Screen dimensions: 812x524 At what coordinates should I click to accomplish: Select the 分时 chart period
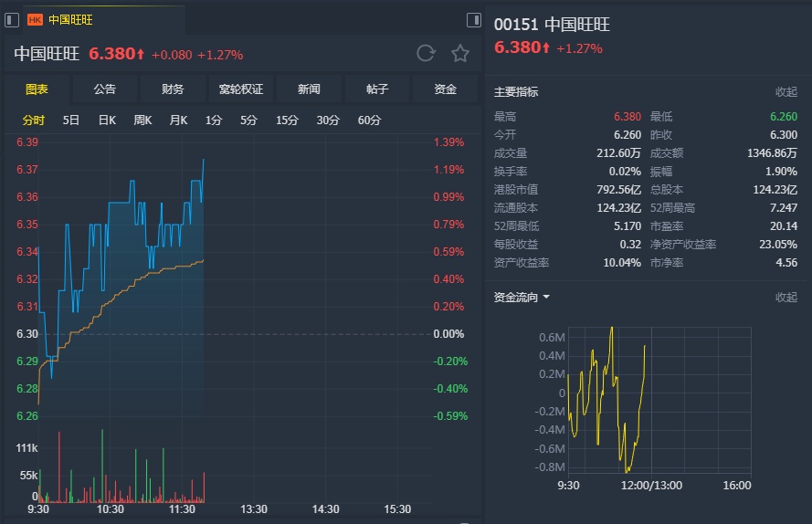34,121
